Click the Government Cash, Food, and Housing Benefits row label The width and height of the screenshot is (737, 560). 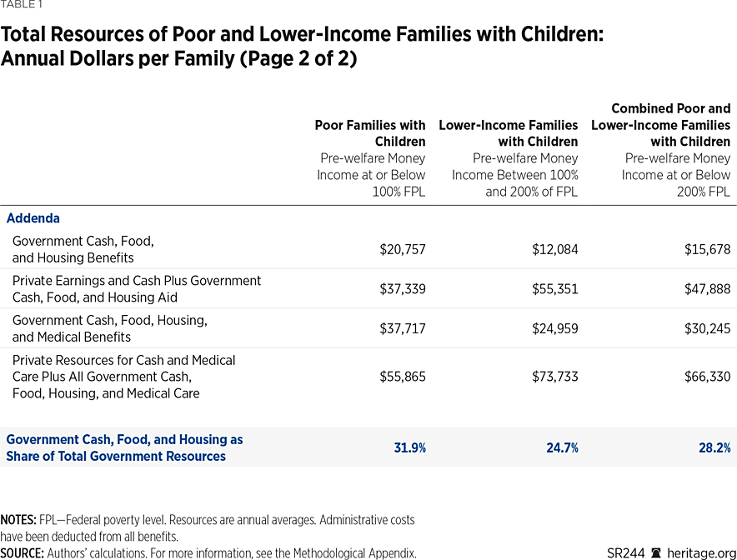click(x=83, y=249)
